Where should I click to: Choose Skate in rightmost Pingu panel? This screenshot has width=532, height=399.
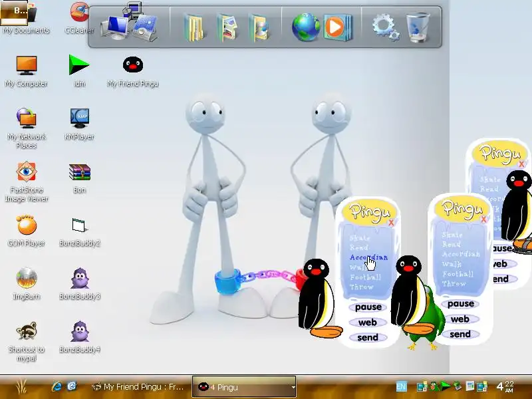[490, 180]
